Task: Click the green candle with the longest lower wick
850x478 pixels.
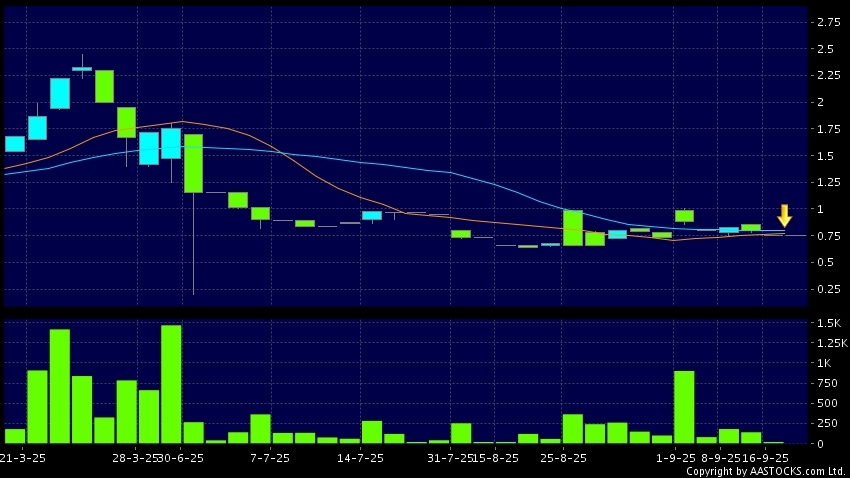Action: tap(194, 163)
